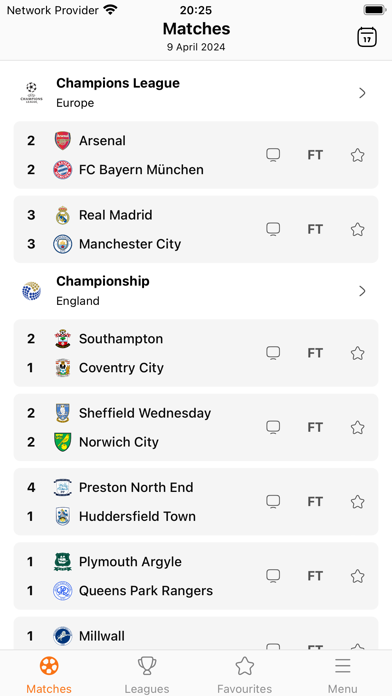Click the Norwich City club crest
Viewport: 392px width, 696px height.
point(63,442)
